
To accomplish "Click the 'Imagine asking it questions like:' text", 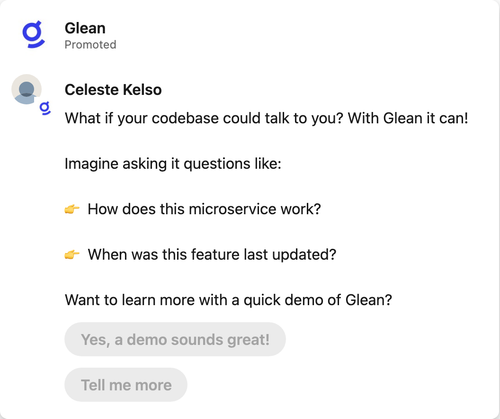I will 173,164.
